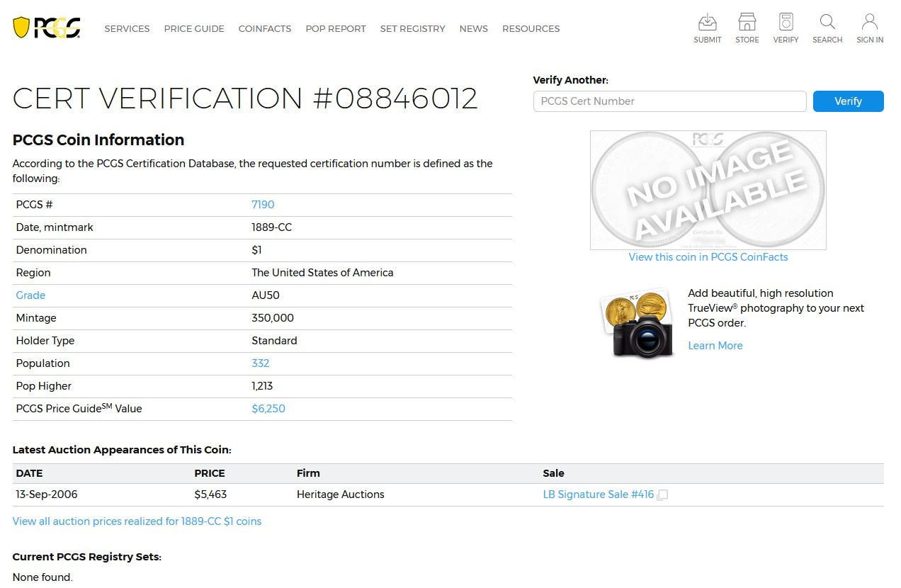This screenshot has width=901, height=588.
Task: Focus the PCGS Cert Number input field
Action: (x=669, y=101)
